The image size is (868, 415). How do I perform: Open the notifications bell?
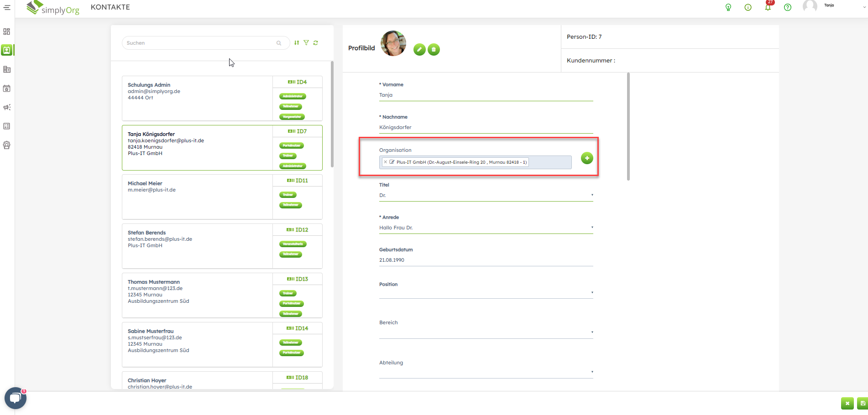tap(768, 7)
